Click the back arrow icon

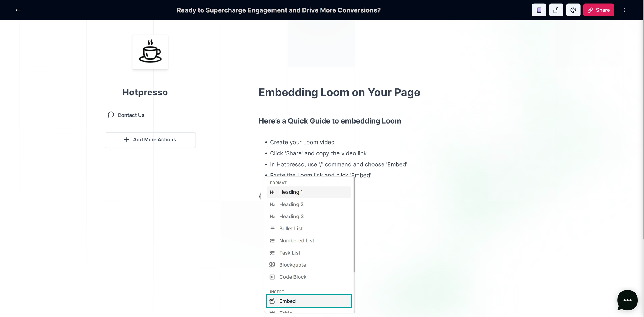(x=18, y=10)
